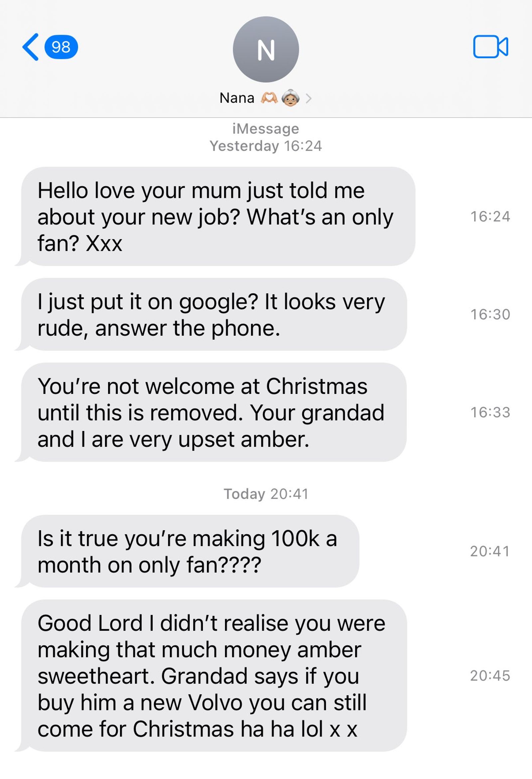Screen dimensions: 532x779
Task: Tap the heart hands emoji by Nana
Action: (269, 98)
